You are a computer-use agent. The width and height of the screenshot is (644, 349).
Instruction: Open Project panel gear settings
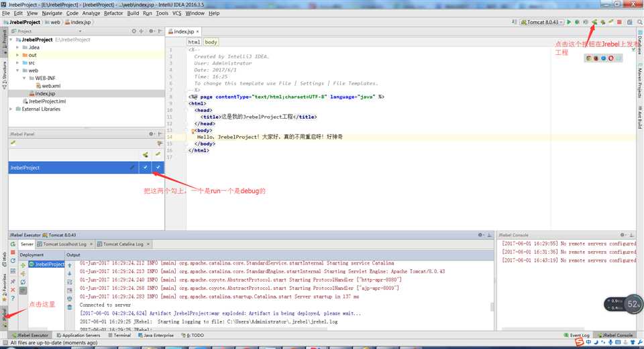point(151,32)
